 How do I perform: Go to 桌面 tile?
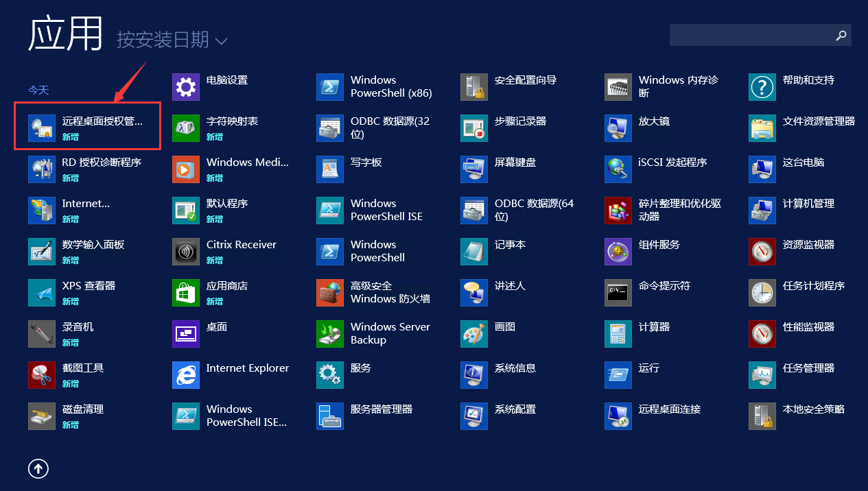point(200,334)
